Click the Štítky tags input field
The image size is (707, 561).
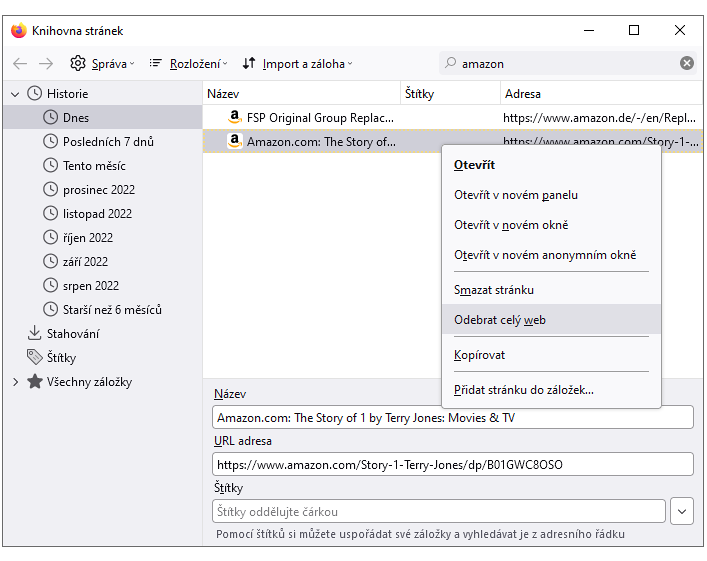439,511
